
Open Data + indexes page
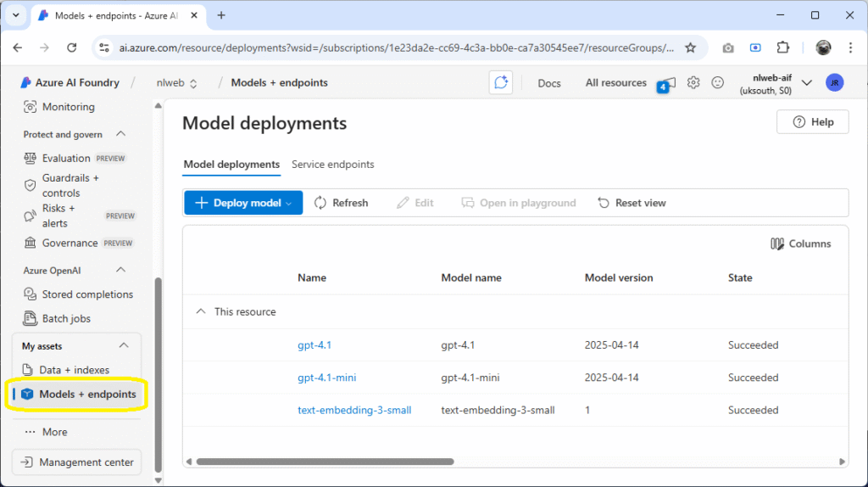(66, 370)
